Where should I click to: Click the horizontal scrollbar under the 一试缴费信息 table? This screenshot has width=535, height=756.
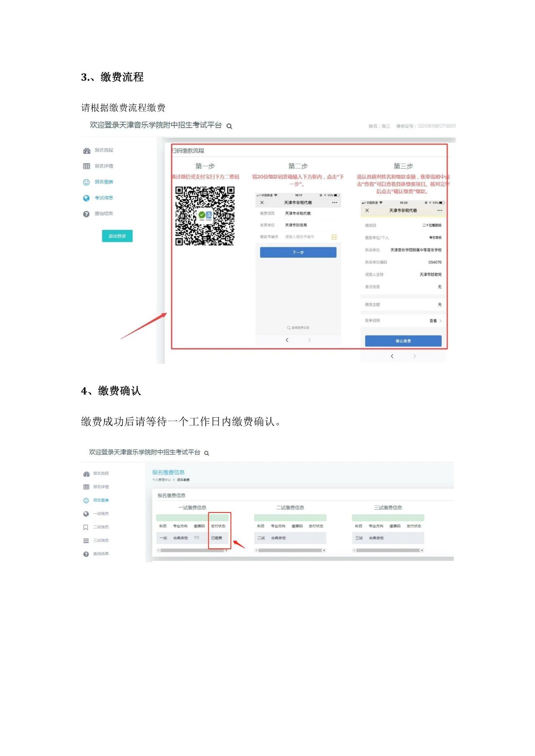pos(192,551)
